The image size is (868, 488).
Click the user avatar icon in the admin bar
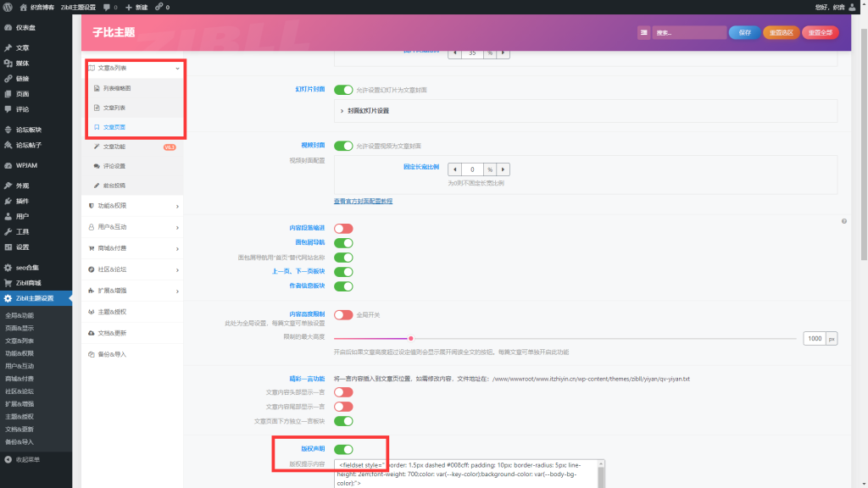(x=852, y=7)
